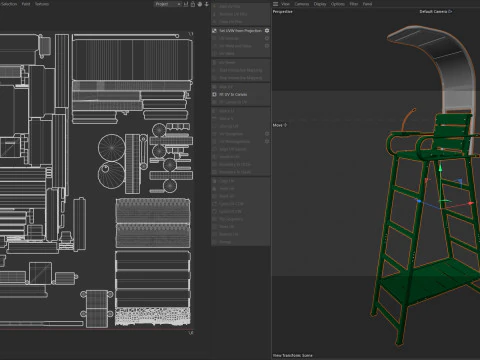Click the Set UVW from Projection icon
Viewport: 480px width, 360px height.
point(214,31)
